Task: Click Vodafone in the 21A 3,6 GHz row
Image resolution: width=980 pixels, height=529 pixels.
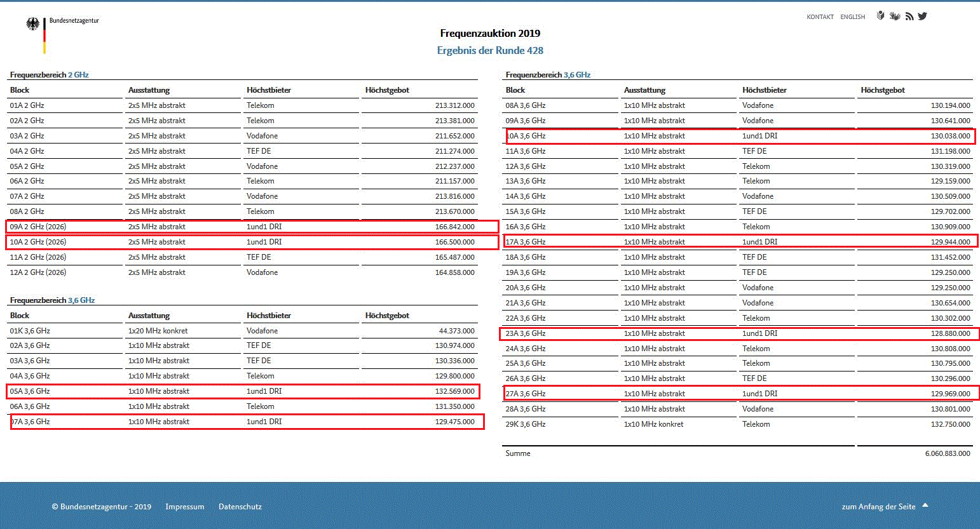Action: [758, 303]
